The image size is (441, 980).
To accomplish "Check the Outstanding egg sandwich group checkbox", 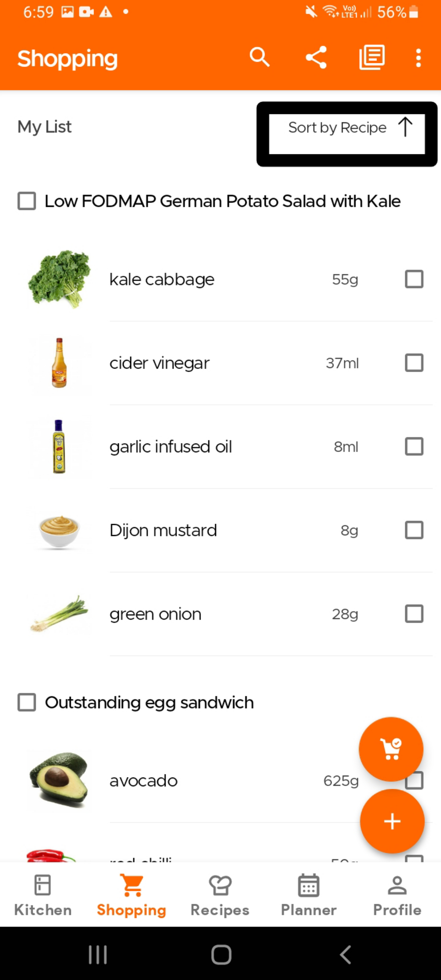I will 27,702.
